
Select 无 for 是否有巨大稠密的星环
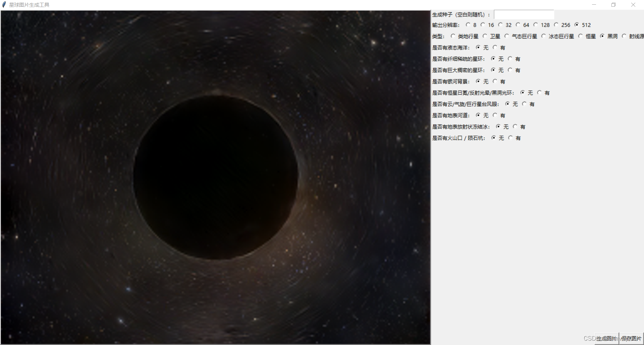(493, 70)
